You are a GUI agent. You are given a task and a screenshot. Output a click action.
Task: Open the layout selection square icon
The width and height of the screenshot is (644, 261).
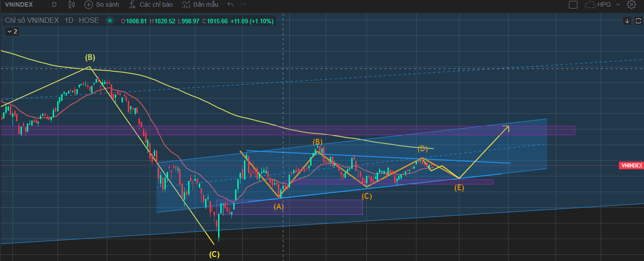coord(573,5)
